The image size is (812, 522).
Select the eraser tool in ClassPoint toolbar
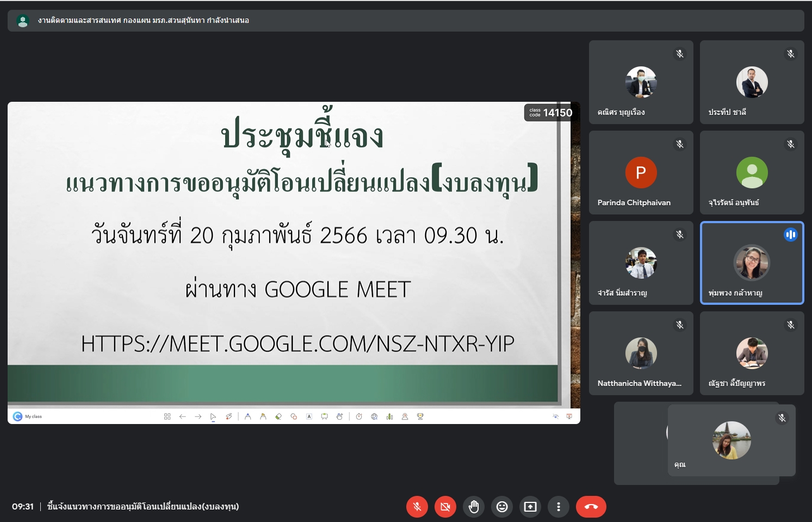coord(278,416)
